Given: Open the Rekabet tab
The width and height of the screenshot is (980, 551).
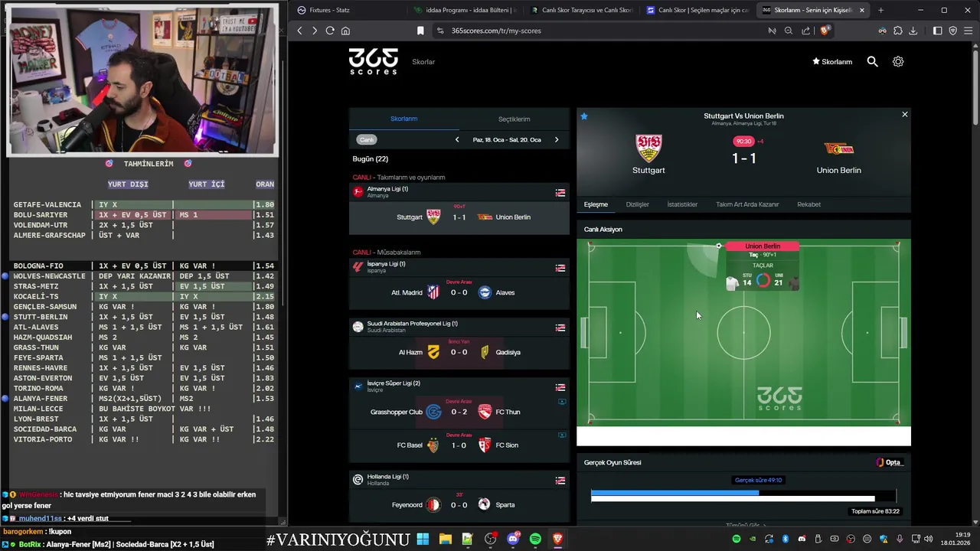Looking at the screenshot, I should (809, 204).
